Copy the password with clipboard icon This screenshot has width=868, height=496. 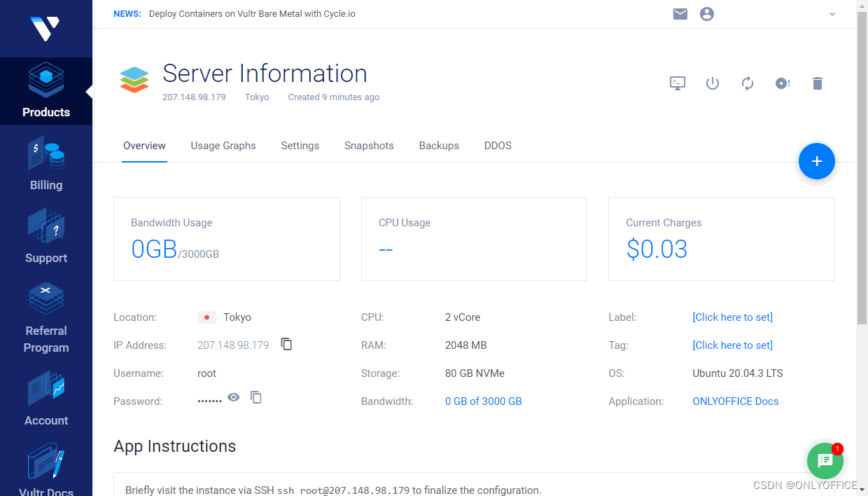click(x=256, y=397)
